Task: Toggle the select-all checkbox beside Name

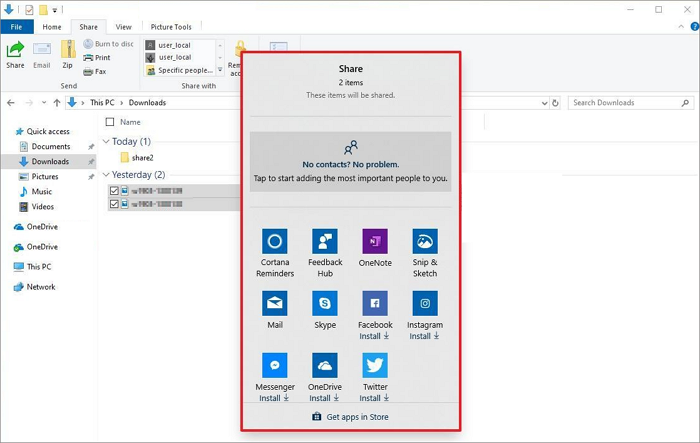Action: pos(109,122)
